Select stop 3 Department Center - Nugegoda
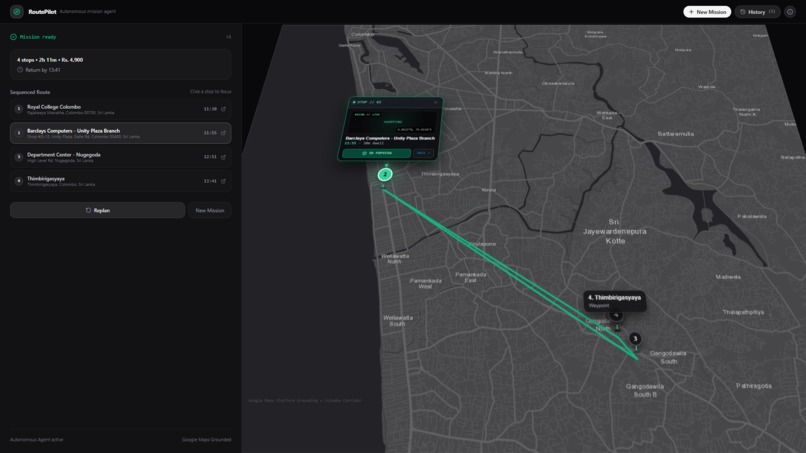This screenshot has width=806, height=453. click(x=120, y=157)
